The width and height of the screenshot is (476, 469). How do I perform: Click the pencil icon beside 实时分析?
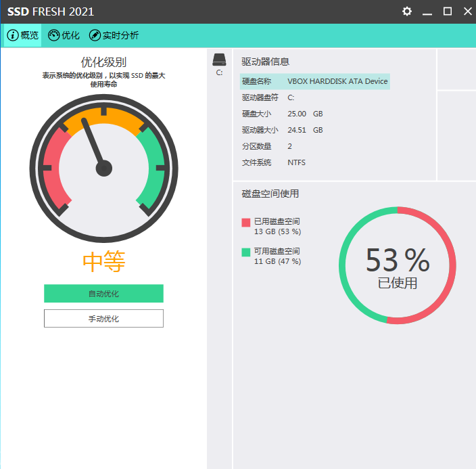coord(95,35)
